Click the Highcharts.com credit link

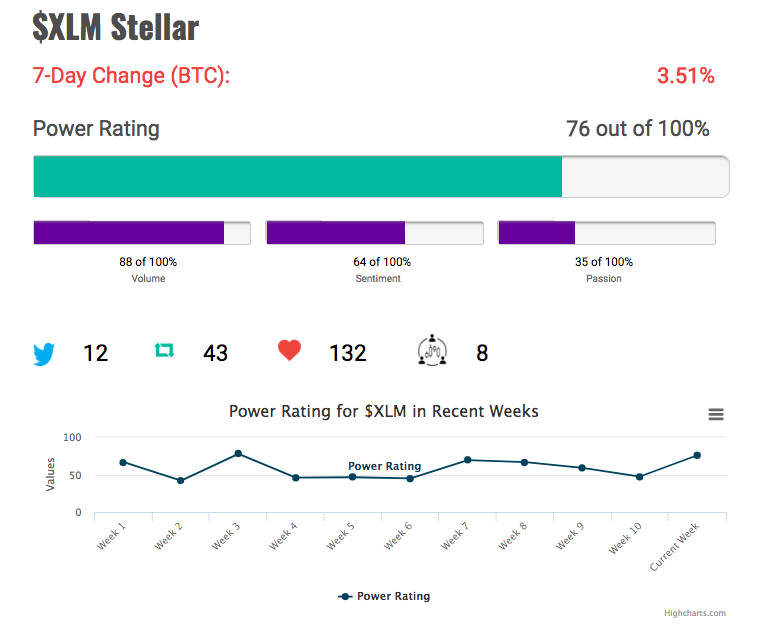(695, 613)
